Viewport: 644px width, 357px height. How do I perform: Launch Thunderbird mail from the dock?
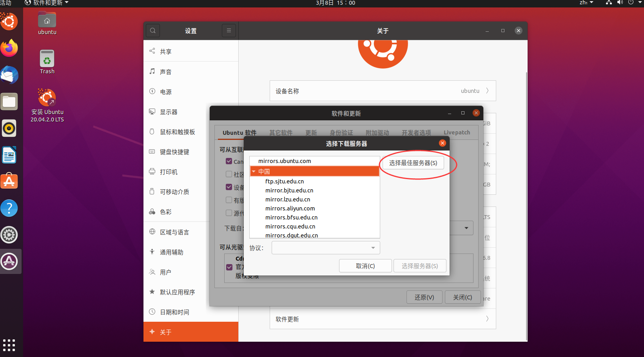click(x=9, y=74)
